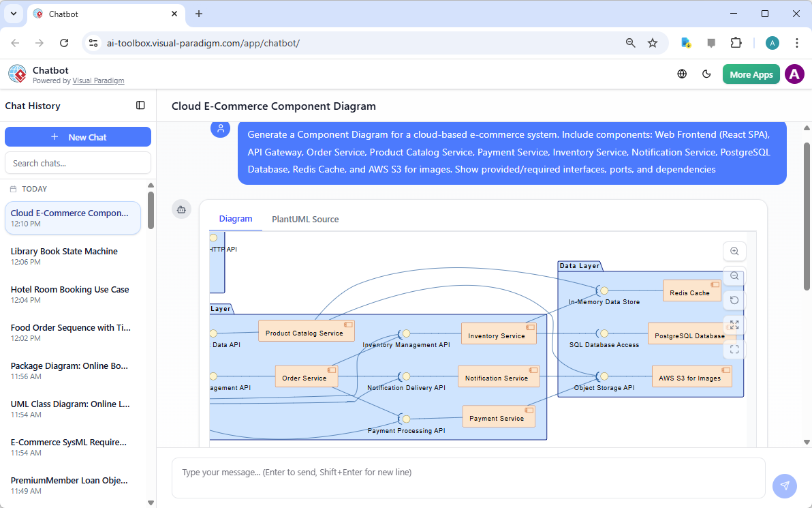
Task: Zoom out of the component diagram
Action: [x=734, y=275]
